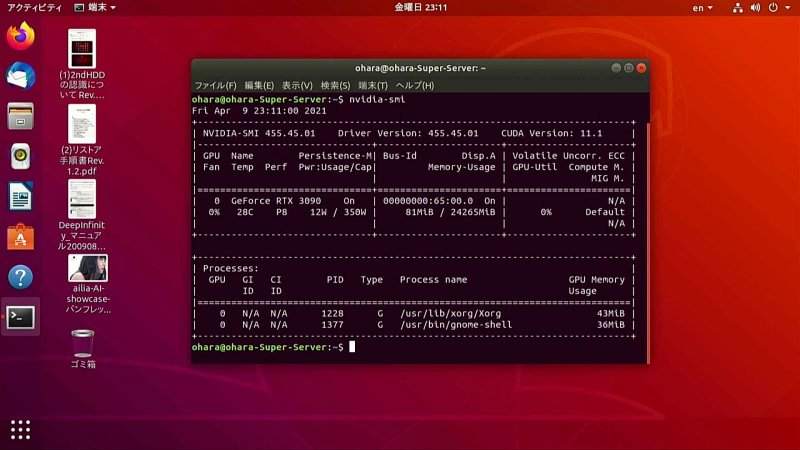Viewport: 800px width, 450px height.
Task: Open the 端末(T) terminal menu
Action: (373, 85)
